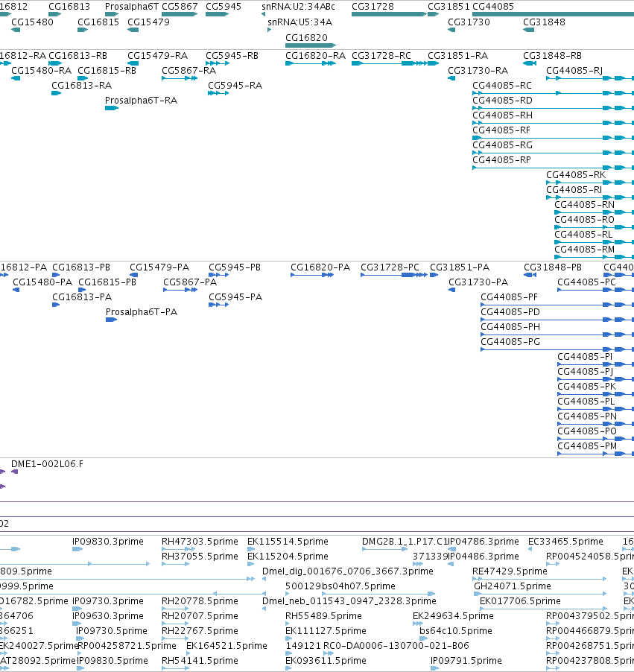Open the CG5945-RB transcript label
Screen dimensions: 634x672
(232, 56)
